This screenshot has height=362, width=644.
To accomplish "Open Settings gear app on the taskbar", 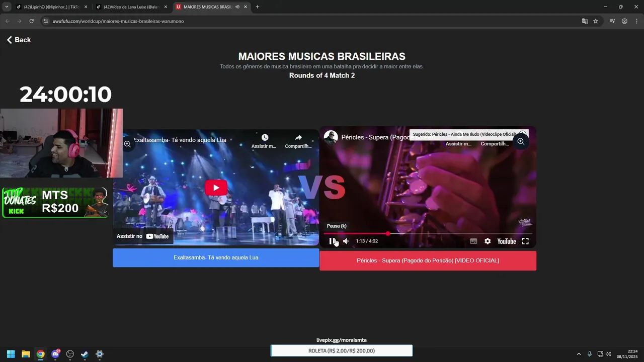I will click(100, 354).
